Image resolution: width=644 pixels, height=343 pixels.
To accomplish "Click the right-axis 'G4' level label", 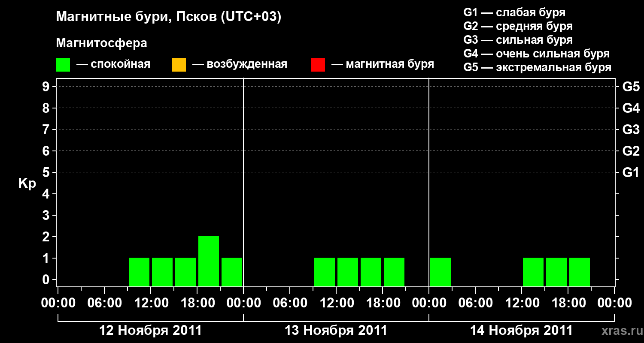I will click(631, 108).
